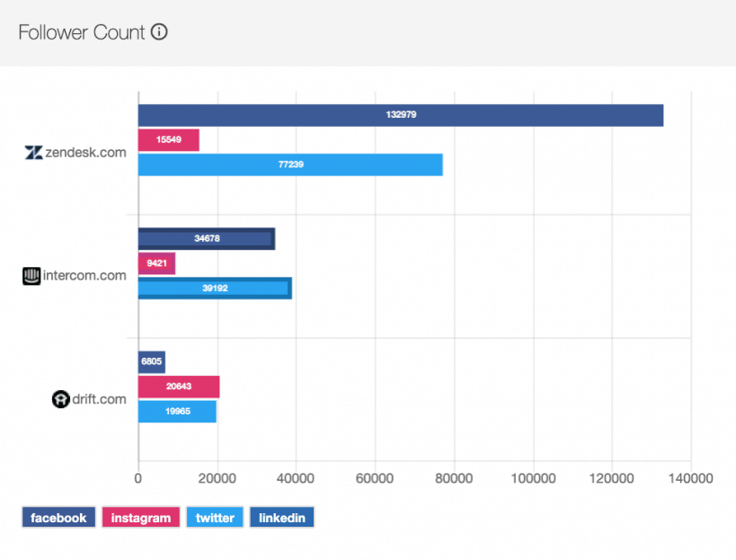Click the 60000 axis tick label
The width and height of the screenshot is (736, 560).
[375, 478]
